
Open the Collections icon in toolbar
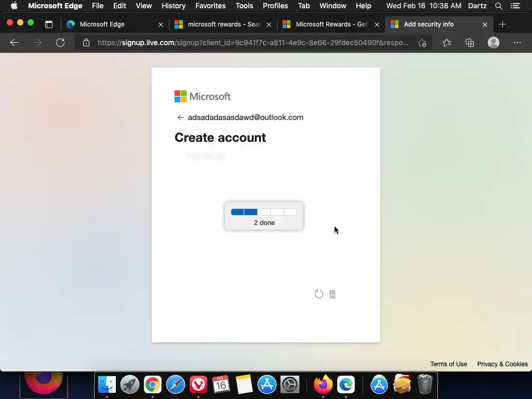470,43
